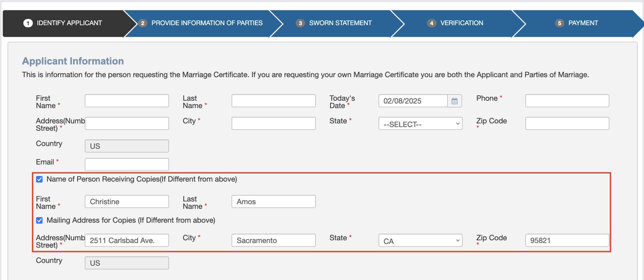The width and height of the screenshot is (644, 280).
Task: Focus the Phone input field
Action: (567, 101)
